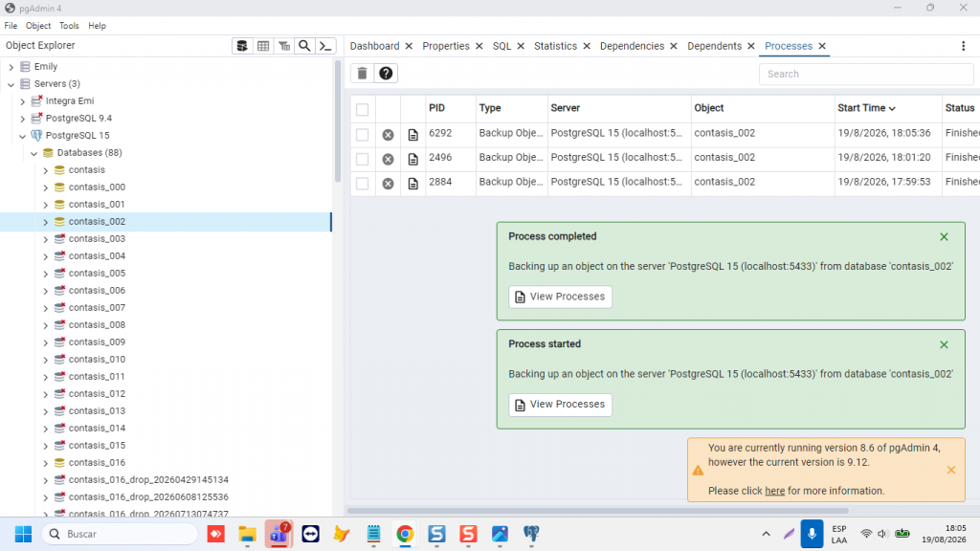Select the contasis_005 database in tree
This screenshot has height=551, width=980.
(97, 274)
